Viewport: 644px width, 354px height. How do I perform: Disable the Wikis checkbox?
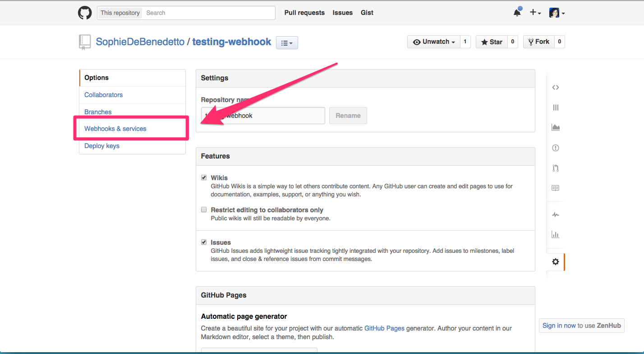pyautogui.click(x=204, y=178)
